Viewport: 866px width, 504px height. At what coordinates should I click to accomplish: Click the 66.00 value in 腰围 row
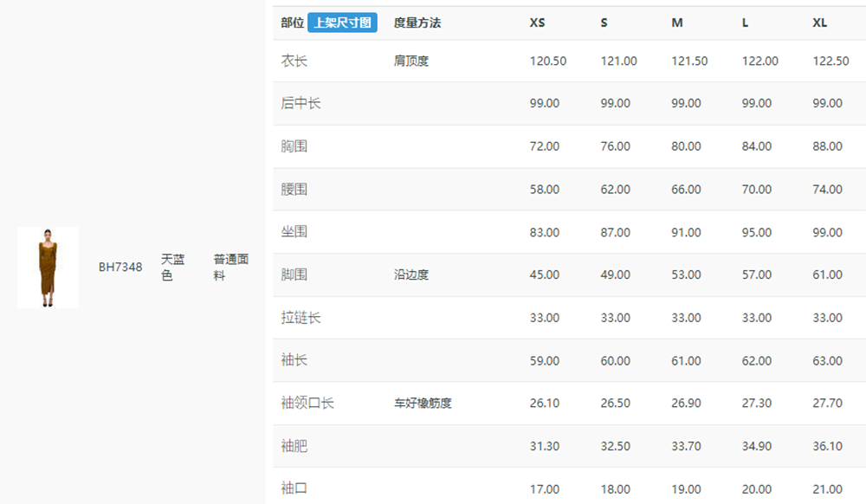(686, 190)
